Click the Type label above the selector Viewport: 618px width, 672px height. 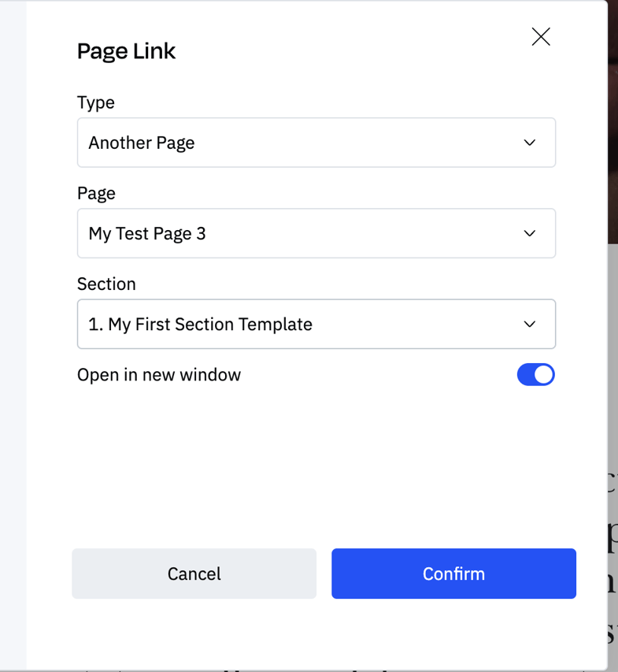[95, 102]
